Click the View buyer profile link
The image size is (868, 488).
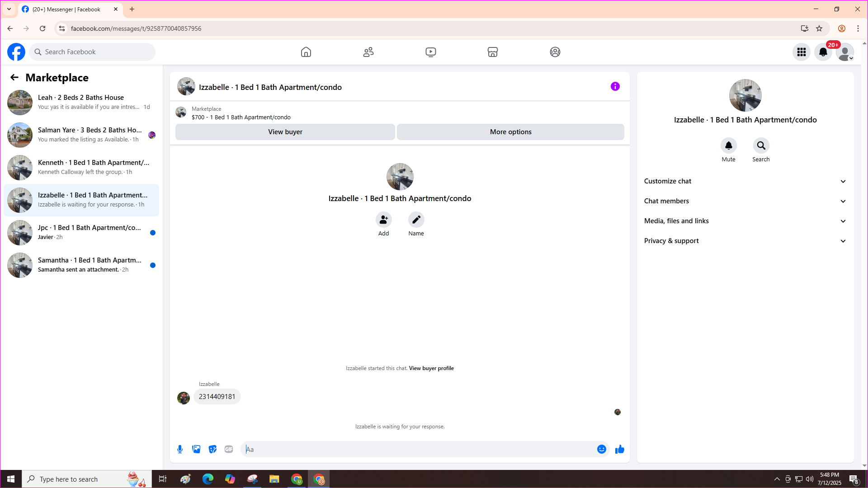coord(431,368)
